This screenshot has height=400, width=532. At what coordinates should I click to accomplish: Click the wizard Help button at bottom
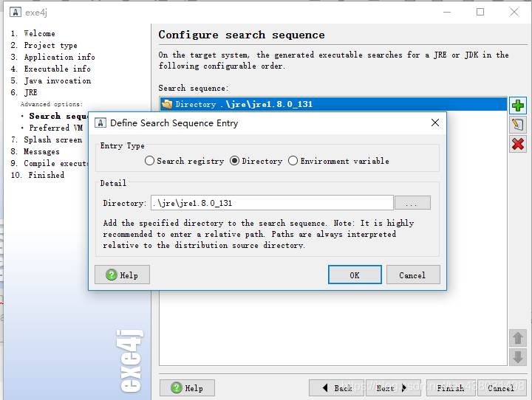[187, 387]
